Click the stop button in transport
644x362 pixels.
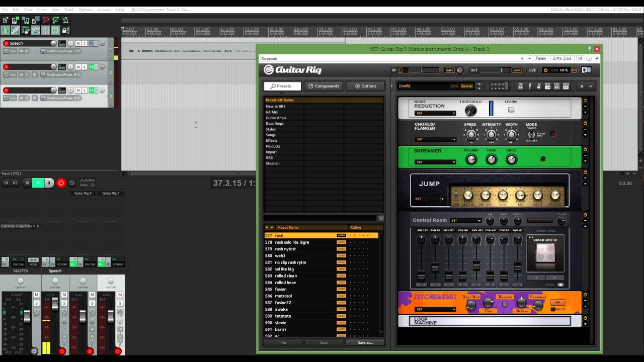pos(27,183)
